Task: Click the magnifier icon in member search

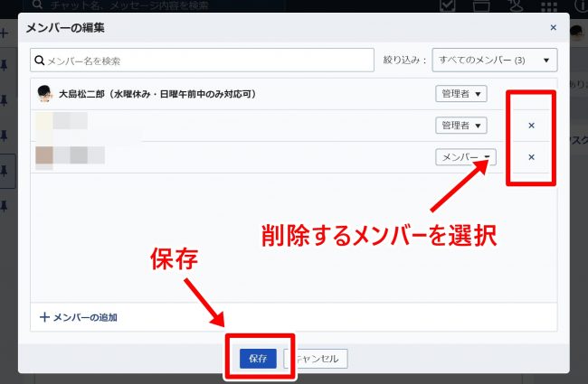Action: tap(39, 61)
